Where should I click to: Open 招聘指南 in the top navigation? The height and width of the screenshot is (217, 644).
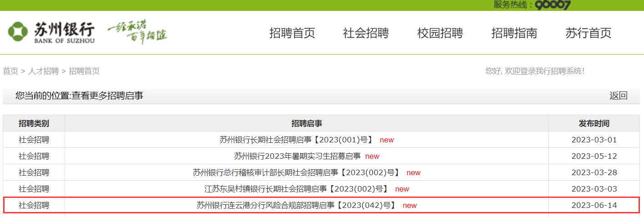(x=514, y=33)
